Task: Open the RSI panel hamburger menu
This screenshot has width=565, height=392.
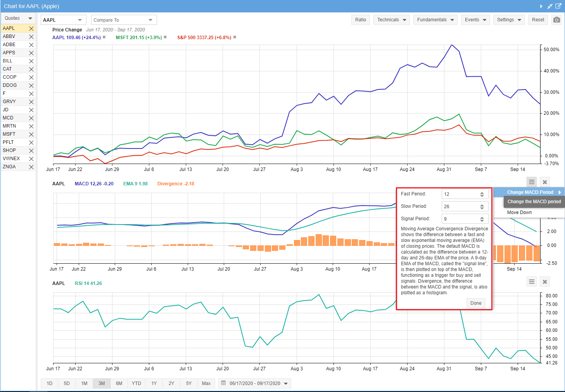Action: (x=532, y=282)
